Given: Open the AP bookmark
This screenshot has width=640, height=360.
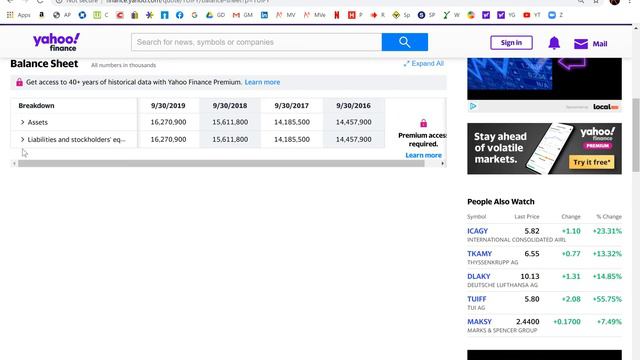Looking at the screenshot, I should pos(62,15).
